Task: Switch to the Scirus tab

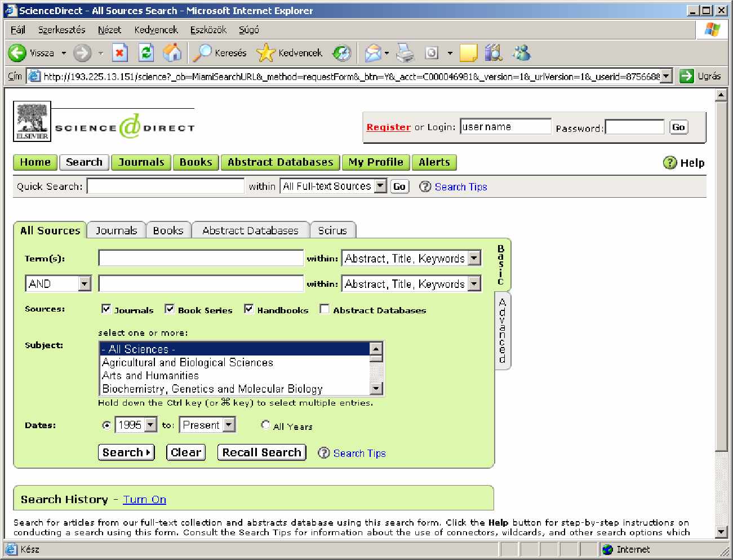Action: pyautogui.click(x=332, y=230)
